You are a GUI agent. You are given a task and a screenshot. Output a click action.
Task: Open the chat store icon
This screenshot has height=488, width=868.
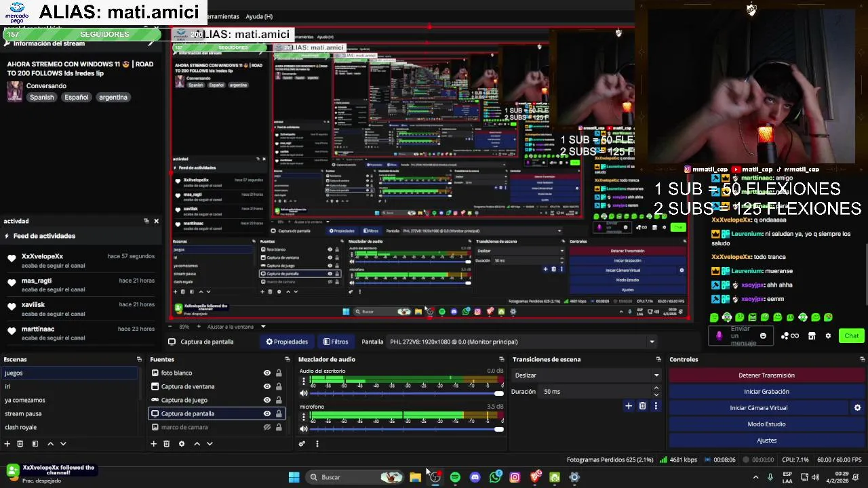tap(812, 335)
